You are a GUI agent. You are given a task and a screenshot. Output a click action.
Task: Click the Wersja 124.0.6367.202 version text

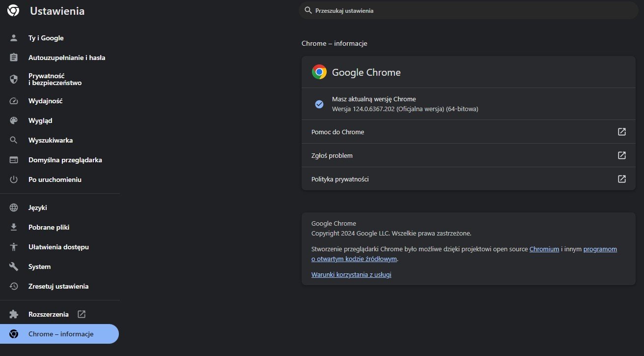coord(405,109)
